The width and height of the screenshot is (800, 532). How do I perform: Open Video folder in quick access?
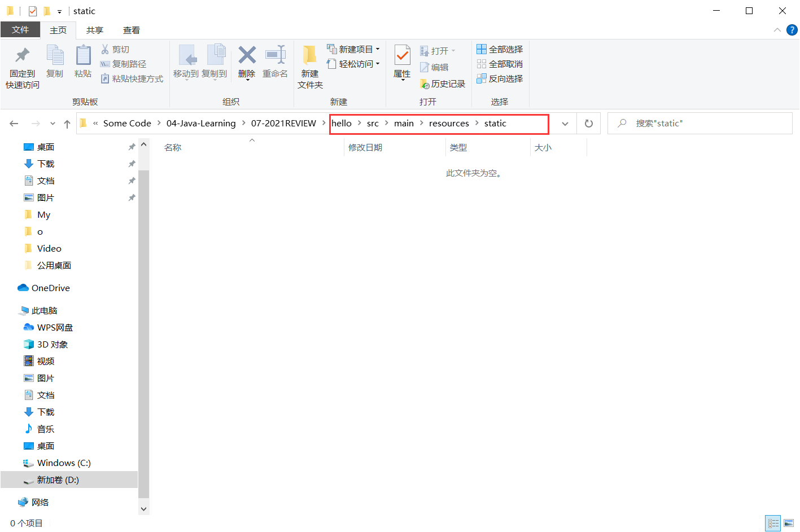pos(43,249)
